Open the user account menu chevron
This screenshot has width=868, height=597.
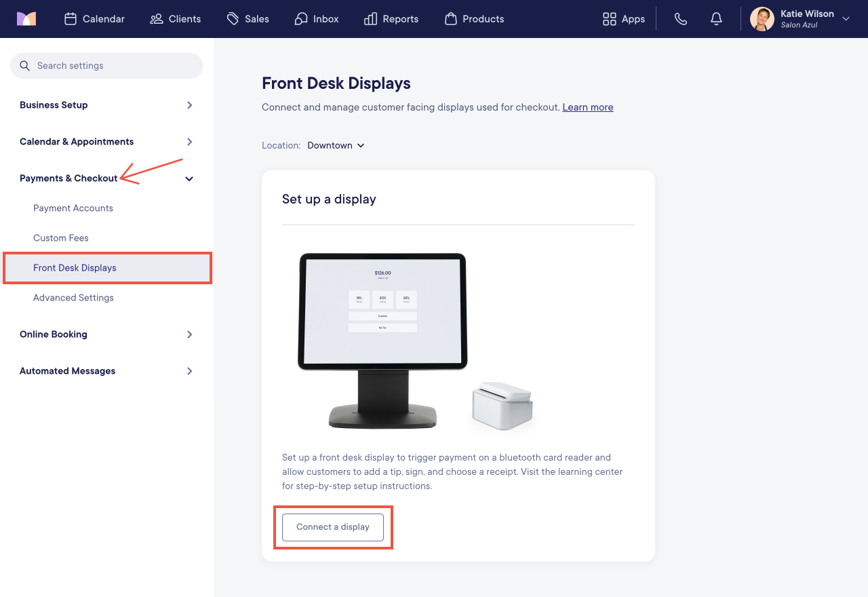(x=846, y=19)
